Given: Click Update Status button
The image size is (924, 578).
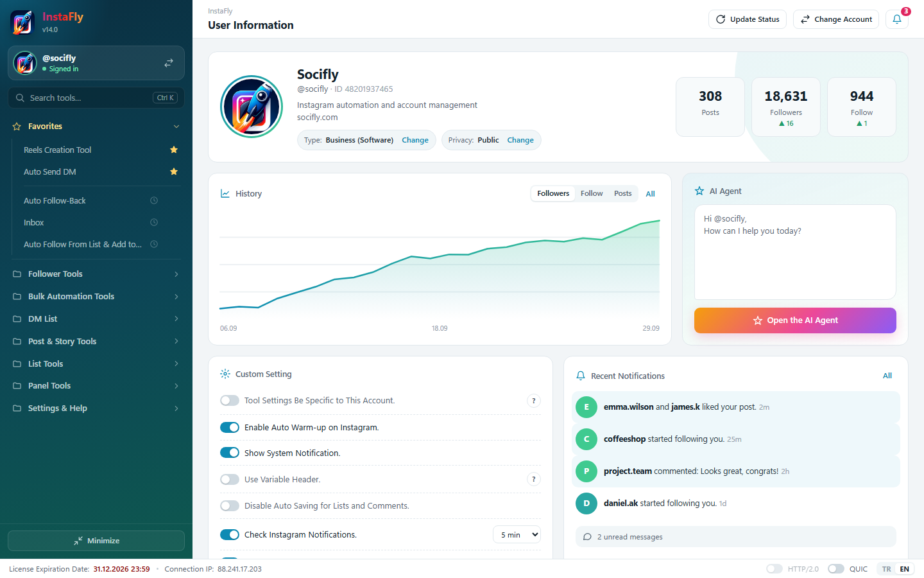Looking at the screenshot, I should click(x=748, y=19).
